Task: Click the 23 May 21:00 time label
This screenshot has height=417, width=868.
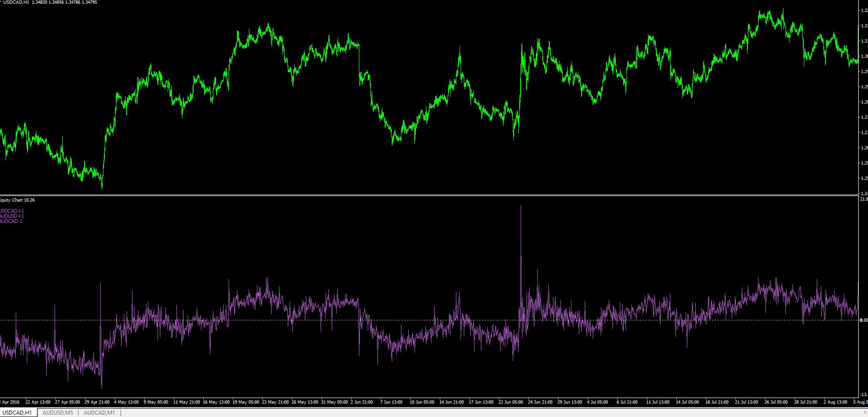Action: (275, 402)
